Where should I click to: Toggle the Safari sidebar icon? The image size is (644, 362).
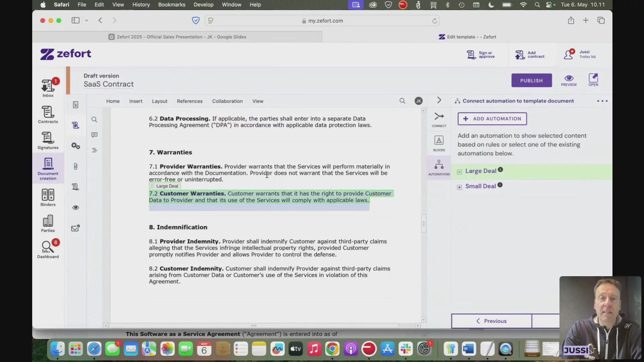75,20
